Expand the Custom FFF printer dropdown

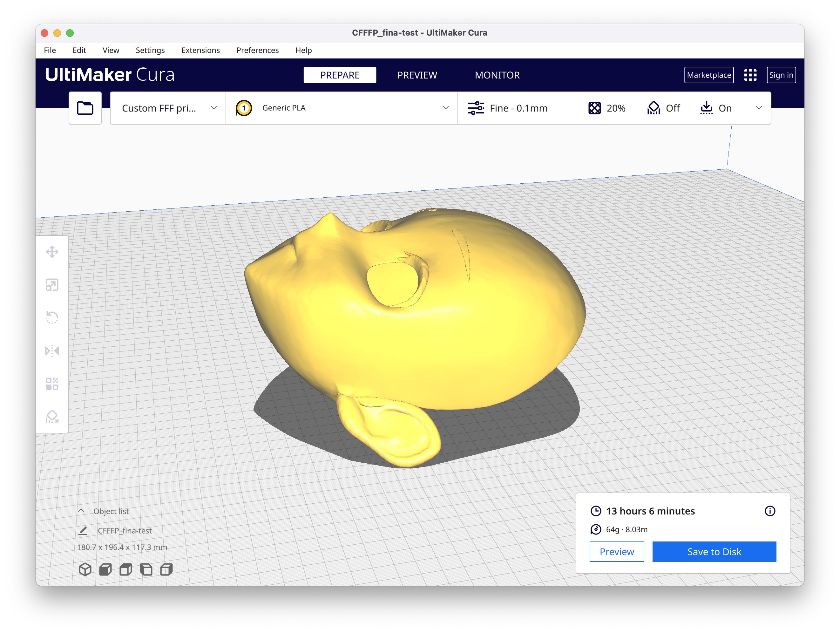(168, 108)
